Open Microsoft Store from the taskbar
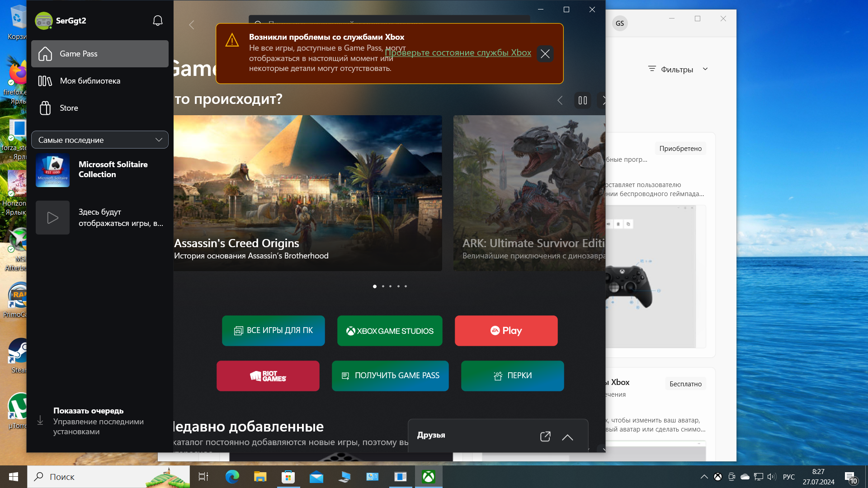Screen dimensions: 868x488 click(288, 477)
